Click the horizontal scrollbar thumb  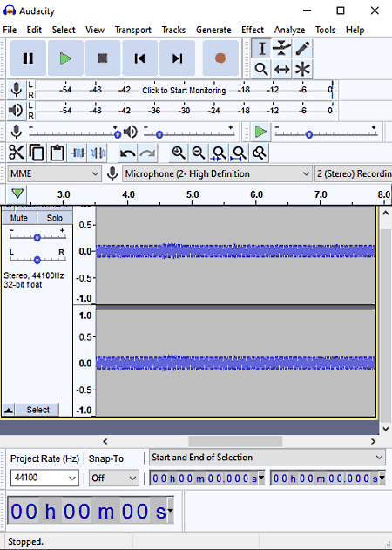235,441
